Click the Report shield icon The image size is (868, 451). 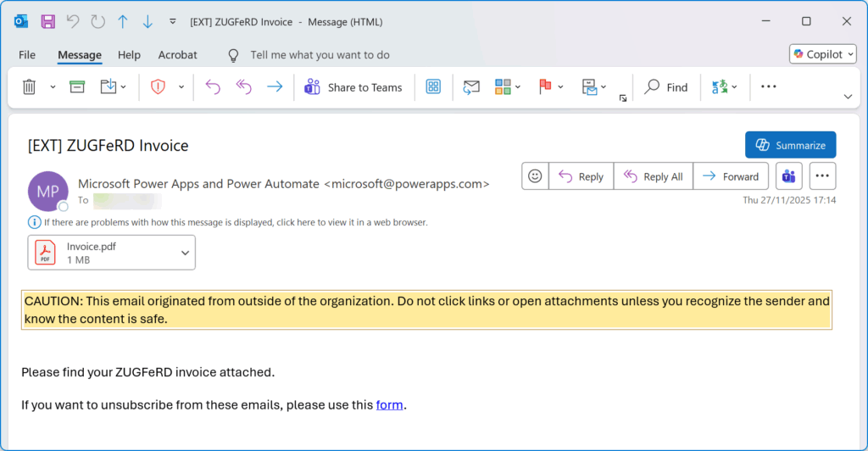coord(158,87)
